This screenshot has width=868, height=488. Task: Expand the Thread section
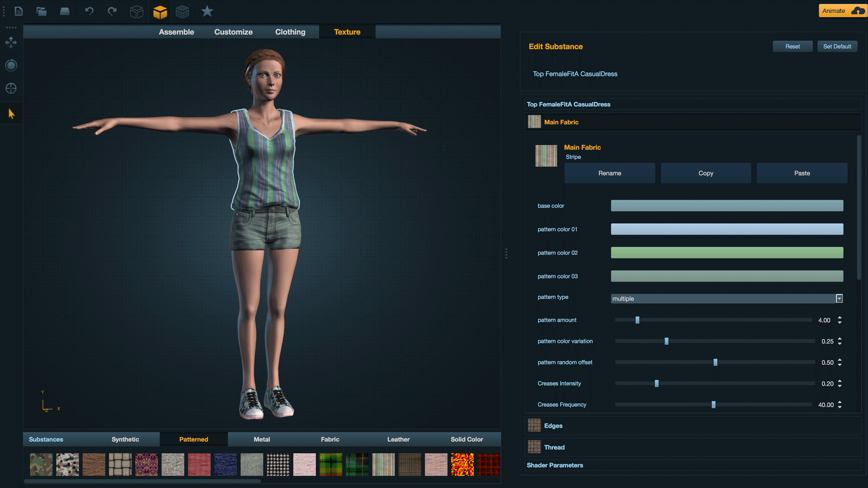click(553, 447)
